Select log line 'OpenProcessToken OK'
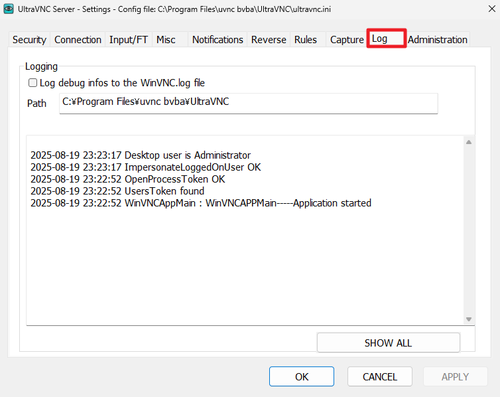Viewport: 500px width, 397px height. [x=128, y=179]
